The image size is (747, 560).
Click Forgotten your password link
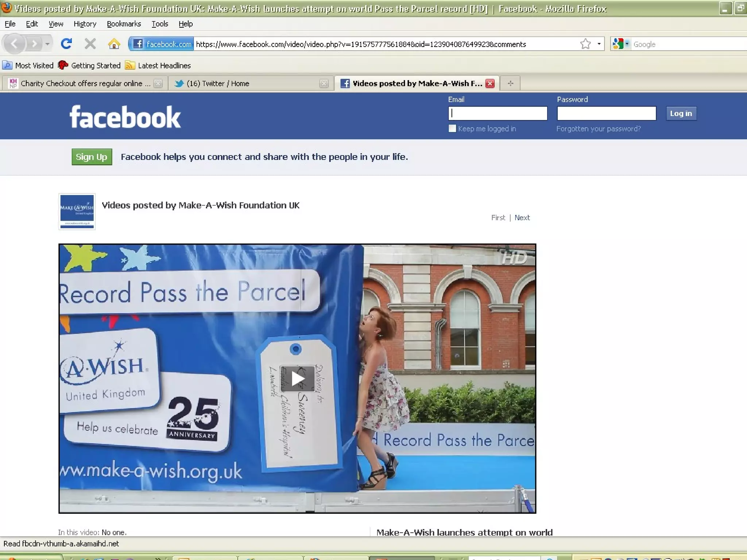coord(598,129)
